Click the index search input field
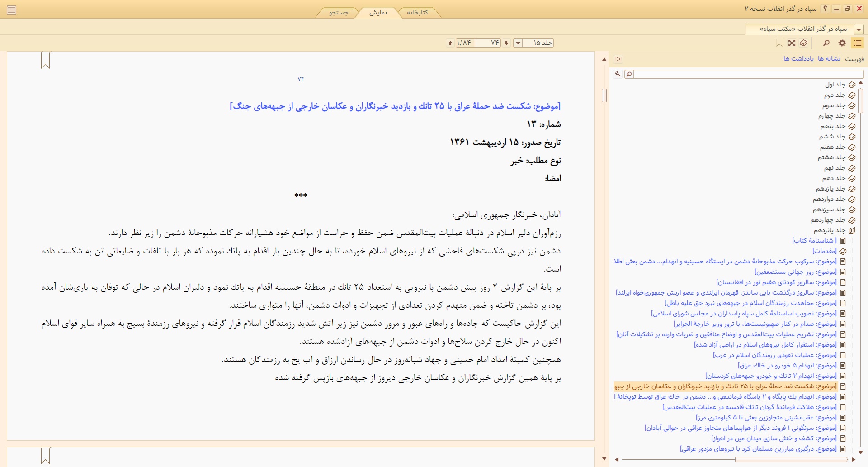The height and width of the screenshot is (467, 868). coord(749,74)
